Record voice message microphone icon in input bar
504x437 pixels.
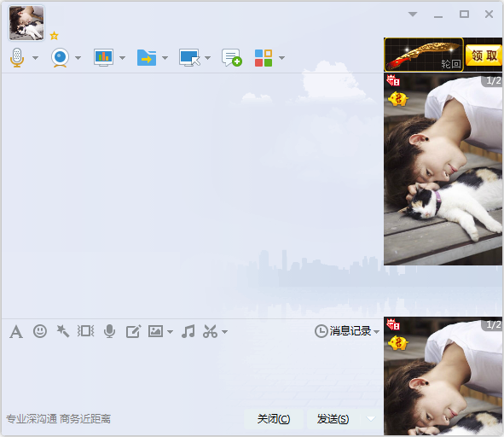pyautogui.click(x=110, y=331)
